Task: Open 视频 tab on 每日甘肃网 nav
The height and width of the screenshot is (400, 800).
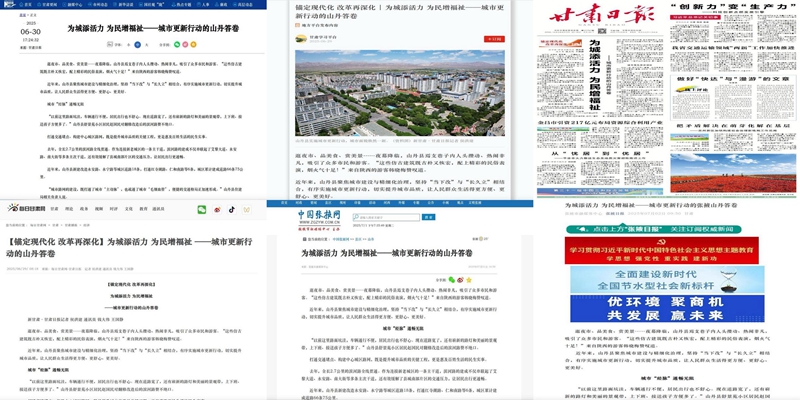Action: (x=98, y=209)
